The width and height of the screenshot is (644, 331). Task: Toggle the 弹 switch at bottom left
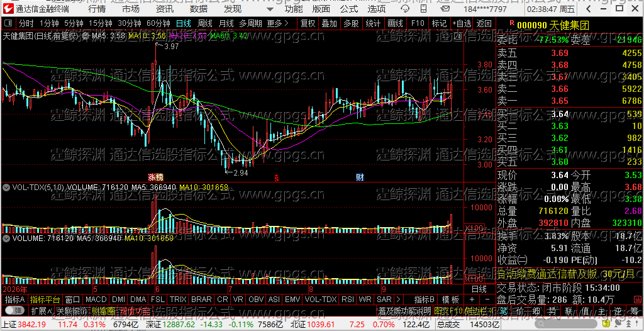pyautogui.click(x=14, y=310)
